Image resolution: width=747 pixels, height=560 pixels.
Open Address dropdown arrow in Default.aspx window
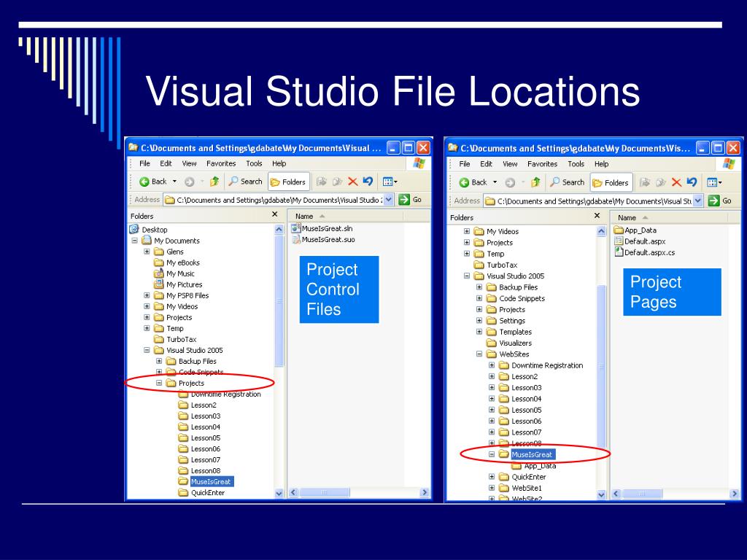click(698, 201)
